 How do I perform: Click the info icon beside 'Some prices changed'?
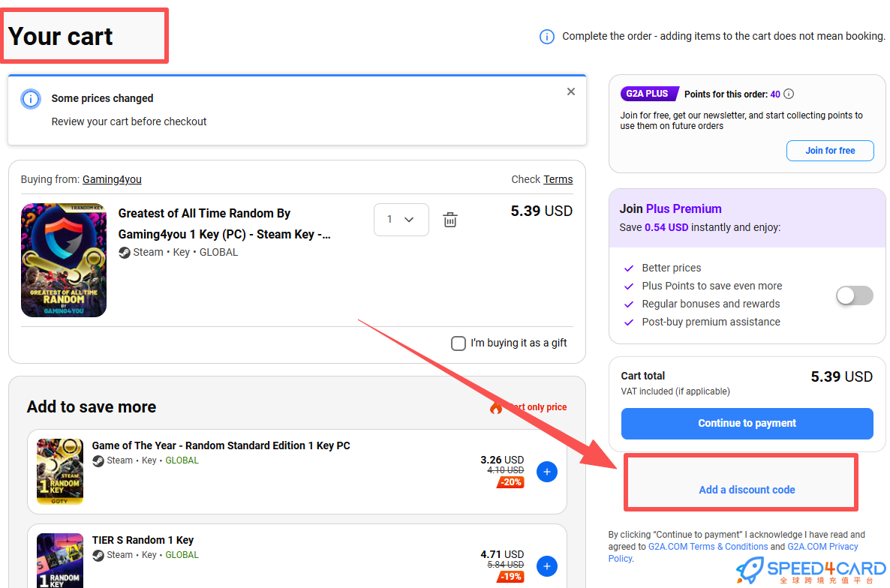tap(31, 99)
